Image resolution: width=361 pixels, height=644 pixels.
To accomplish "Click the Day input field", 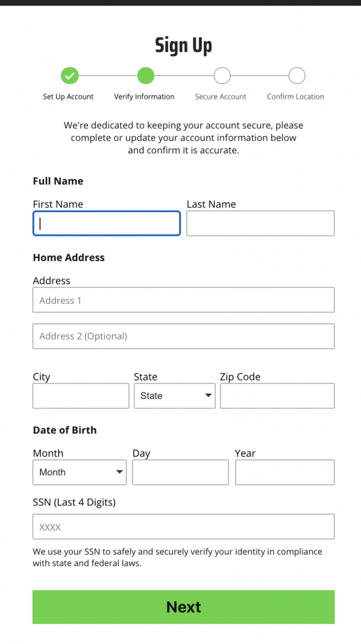I will 181,472.
